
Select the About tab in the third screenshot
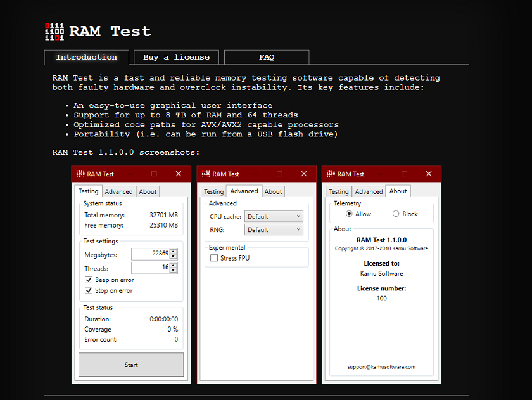pyautogui.click(x=398, y=190)
